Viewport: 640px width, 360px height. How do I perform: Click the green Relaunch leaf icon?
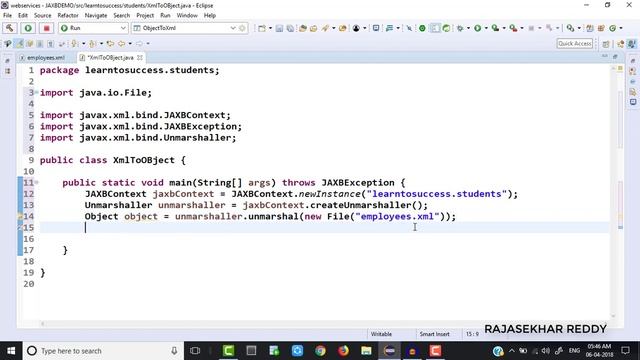[446, 28]
